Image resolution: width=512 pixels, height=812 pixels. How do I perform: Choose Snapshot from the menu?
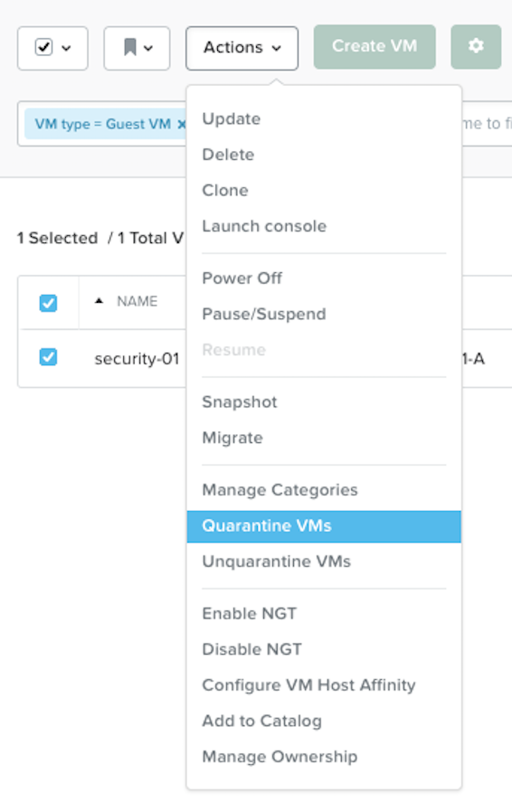[240, 401]
